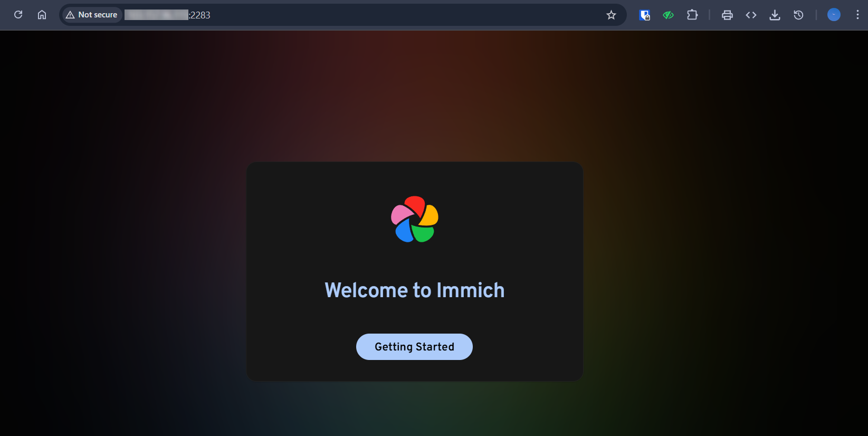Bookmark this page with the star icon
868x436 pixels.
611,15
